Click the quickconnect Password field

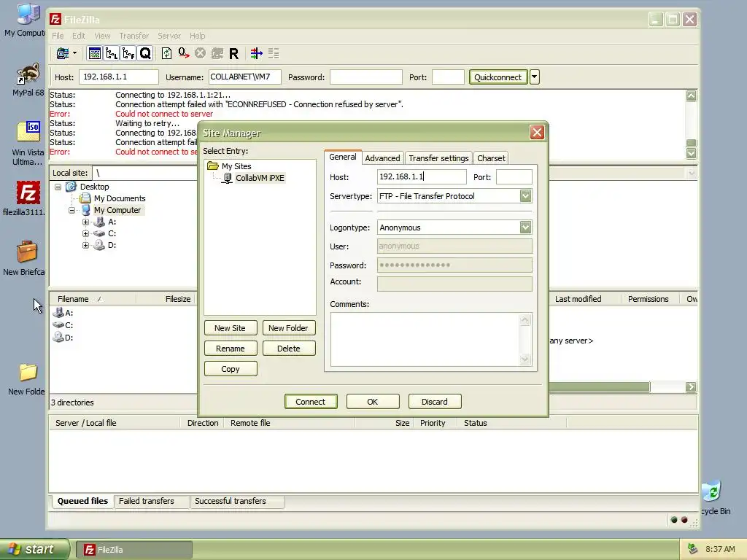point(366,77)
